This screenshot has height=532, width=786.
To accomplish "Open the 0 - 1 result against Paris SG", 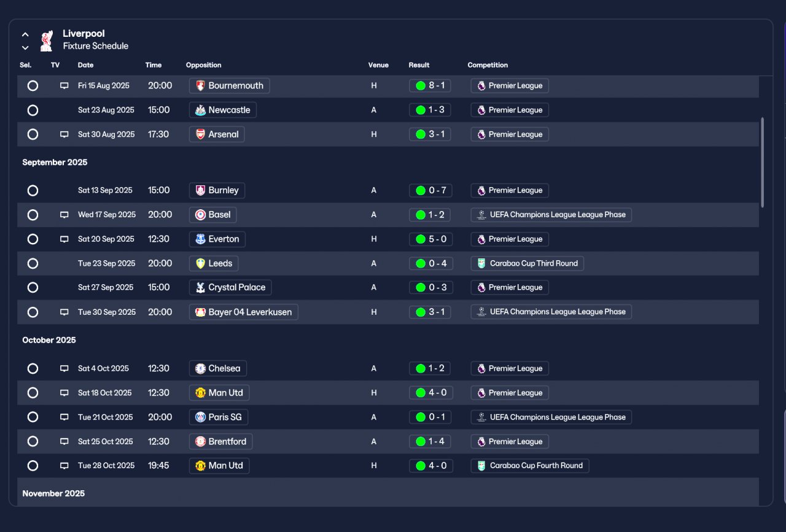I will [430, 417].
